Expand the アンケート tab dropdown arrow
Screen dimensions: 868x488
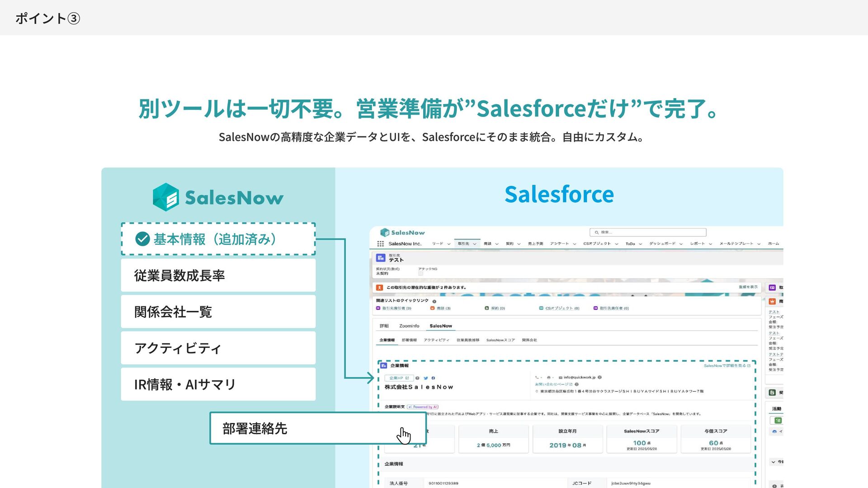click(575, 244)
